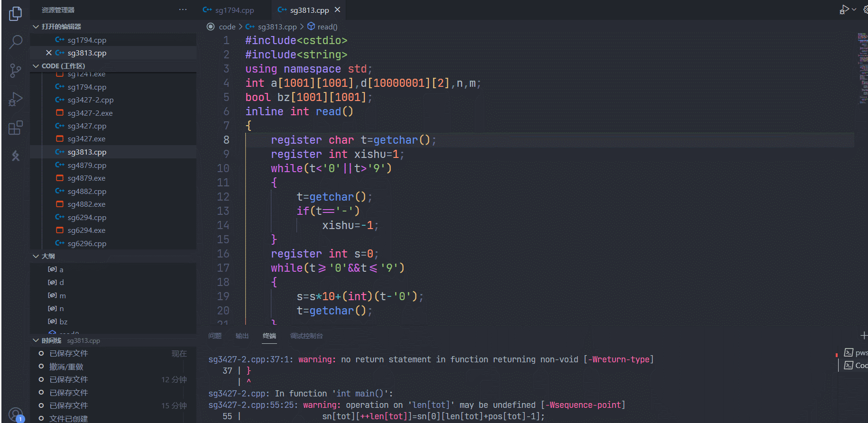Screen dimensions: 868x423
Task: Switch to the 问题 panel tab
Action: (x=215, y=336)
